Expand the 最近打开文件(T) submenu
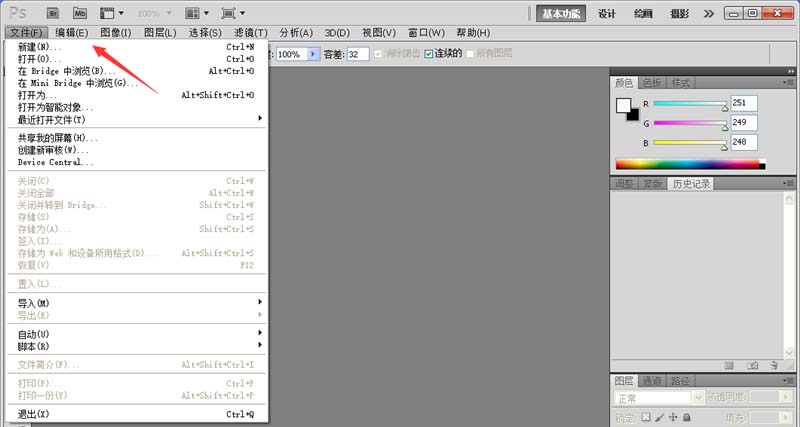The image size is (800, 427). [x=136, y=120]
